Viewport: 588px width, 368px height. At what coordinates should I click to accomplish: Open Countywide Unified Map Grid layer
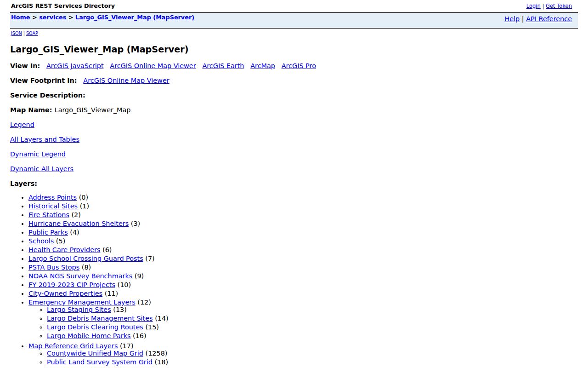pyautogui.click(x=95, y=353)
